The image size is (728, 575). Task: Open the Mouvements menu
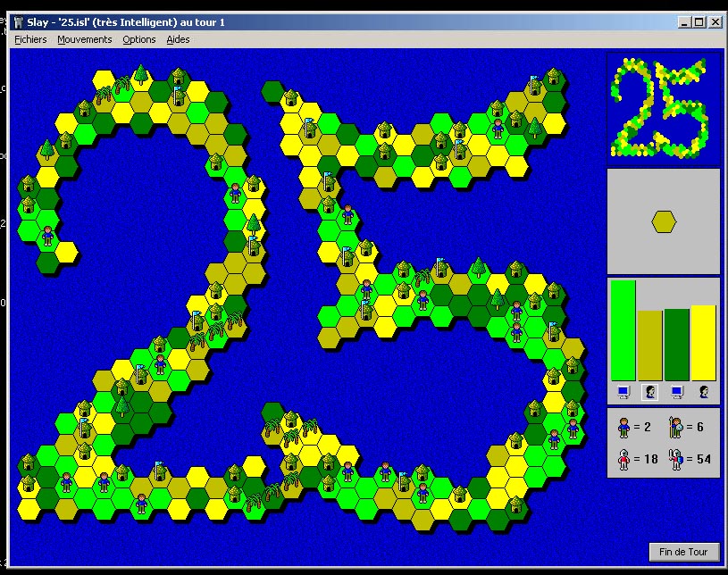click(x=85, y=39)
